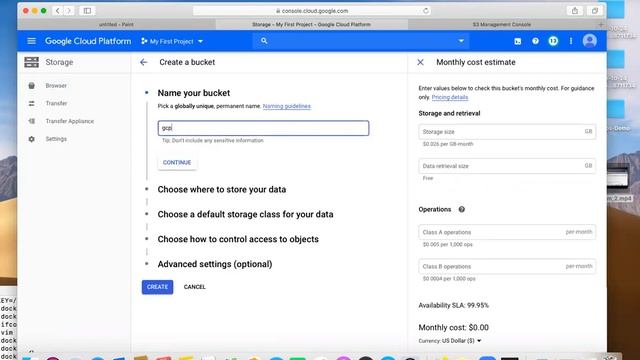Click the CREATE button
Screen dimensions: 640x360
pos(158,287)
